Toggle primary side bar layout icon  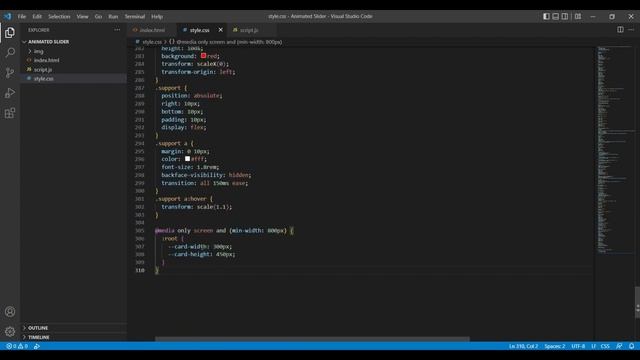(x=546, y=16)
